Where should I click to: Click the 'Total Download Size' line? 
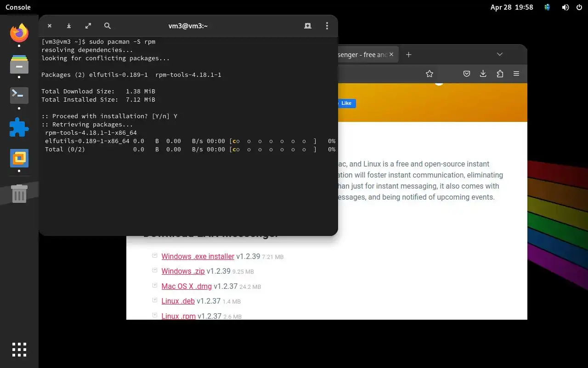click(x=98, y=91)
